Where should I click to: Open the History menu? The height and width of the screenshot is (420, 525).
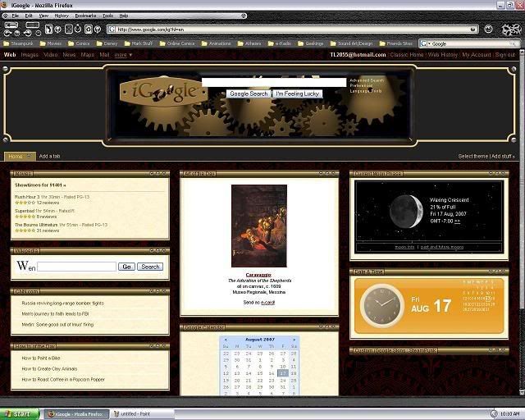[62, 16]
